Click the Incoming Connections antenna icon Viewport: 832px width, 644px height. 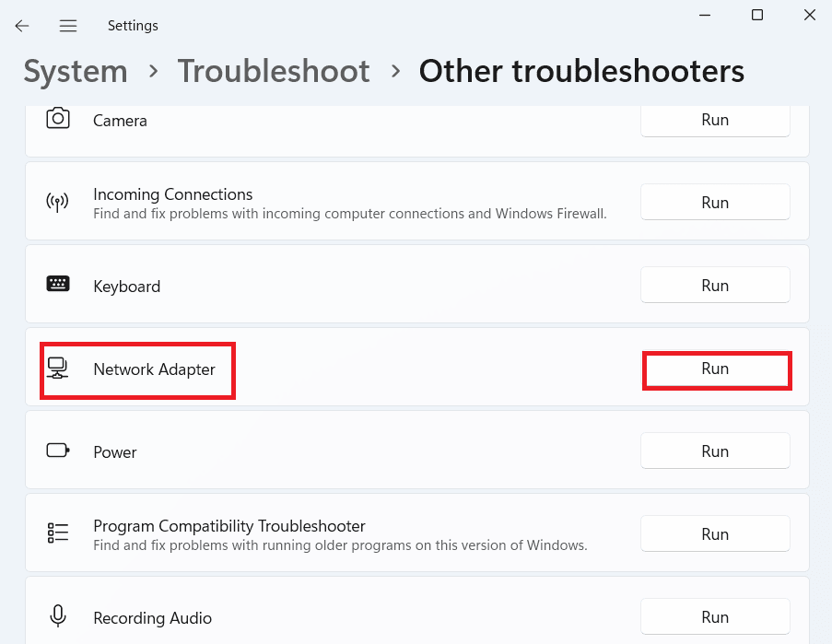58,202
